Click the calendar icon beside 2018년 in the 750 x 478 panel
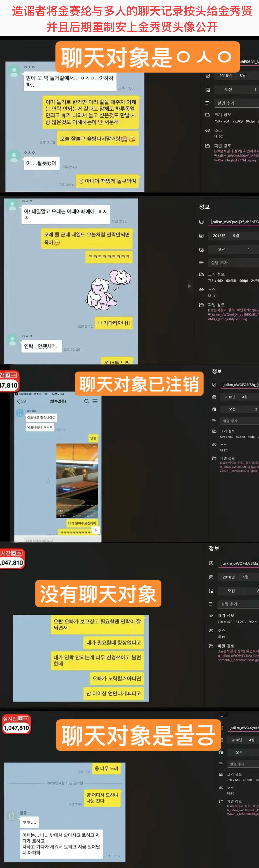This screenshot has width=259, height=868. tap(211, 577)
